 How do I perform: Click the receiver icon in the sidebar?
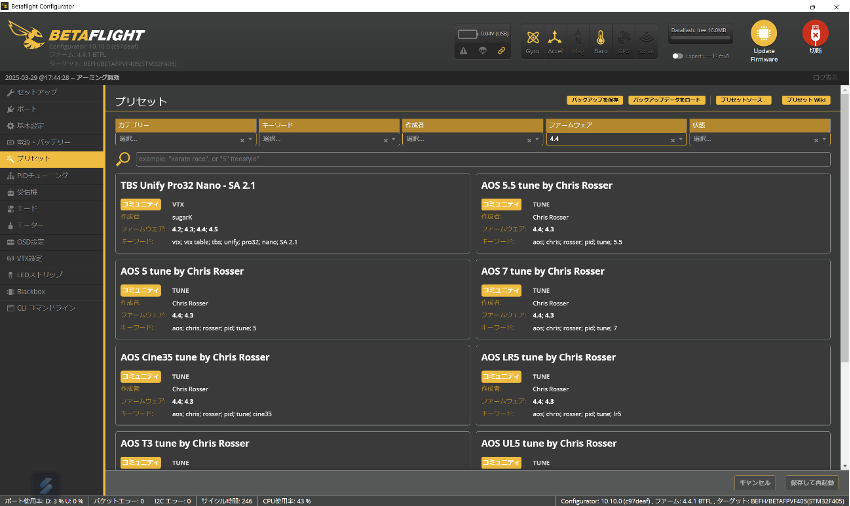(x=10, y=193)
